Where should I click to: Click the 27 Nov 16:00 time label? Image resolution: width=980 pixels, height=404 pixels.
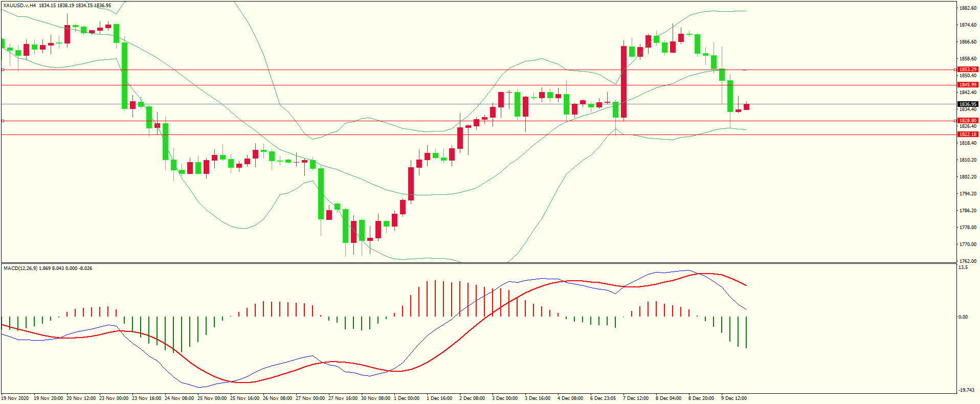tap(343, 398)
